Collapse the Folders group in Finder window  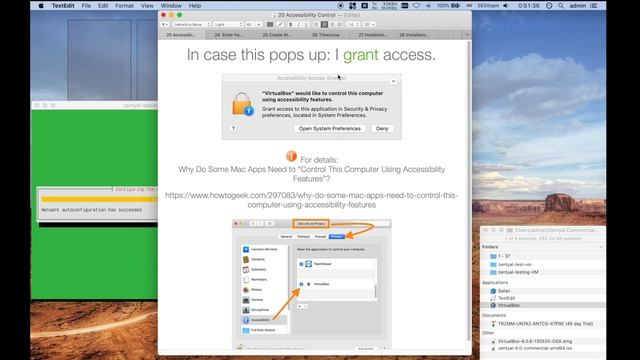click(601, 247)
